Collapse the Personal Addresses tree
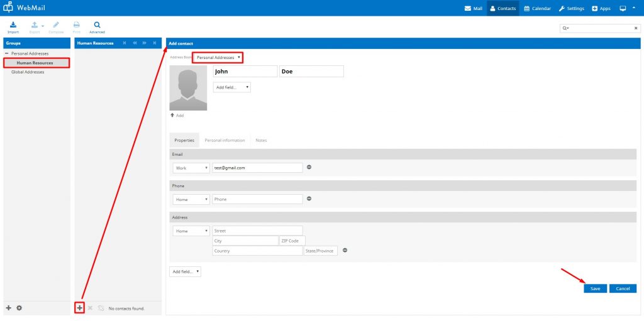Image resolution: width=644 pixels, height=321 pixels. point(7,53)
